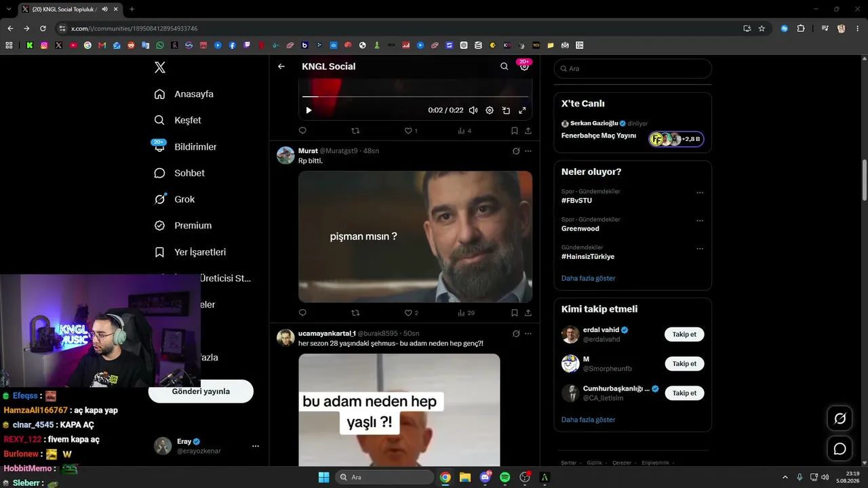The width and height of the screenshot is (868, 488).
Task: Open Grok icon on Murat's post
Action: (x=516, y=151)
